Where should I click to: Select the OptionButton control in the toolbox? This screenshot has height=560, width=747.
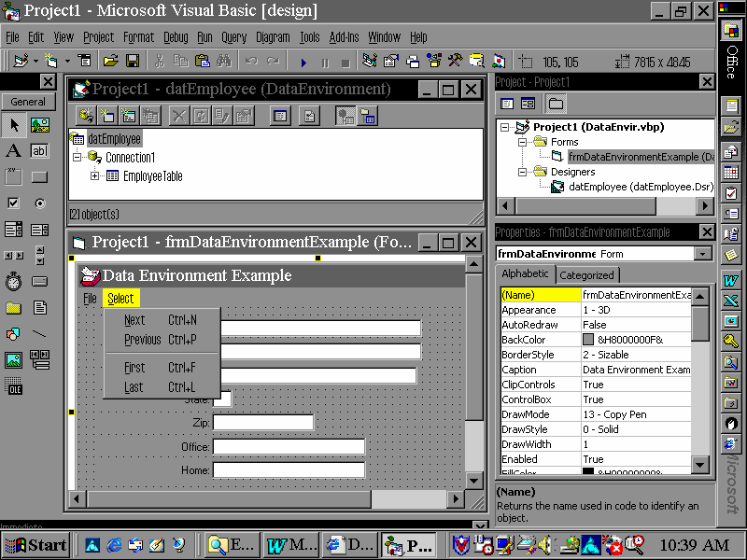39,203
